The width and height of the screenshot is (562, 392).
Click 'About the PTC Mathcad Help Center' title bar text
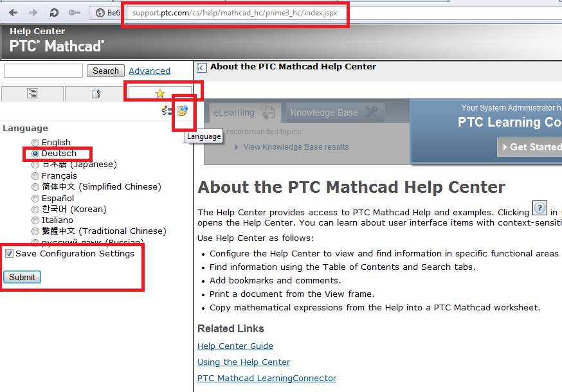click(293, 67)
